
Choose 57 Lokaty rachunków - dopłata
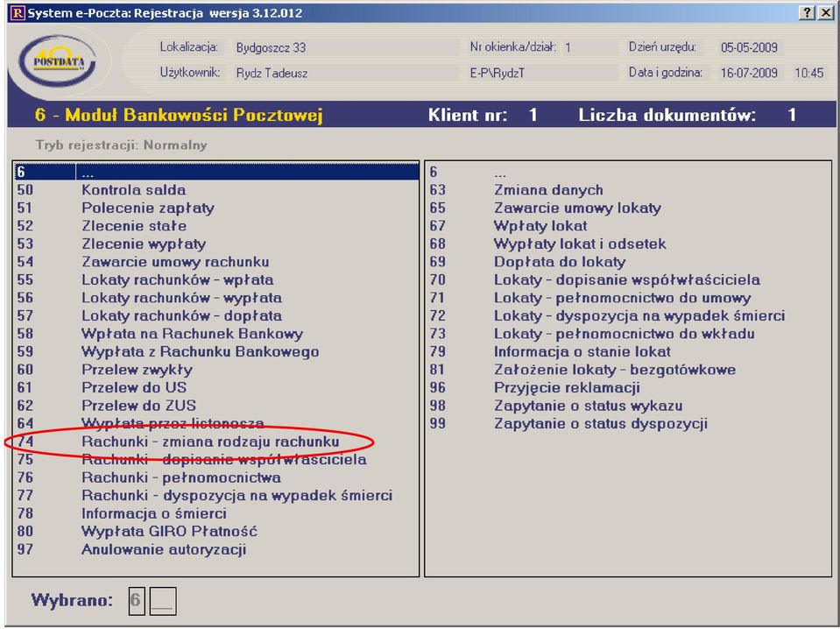point(215,315)
